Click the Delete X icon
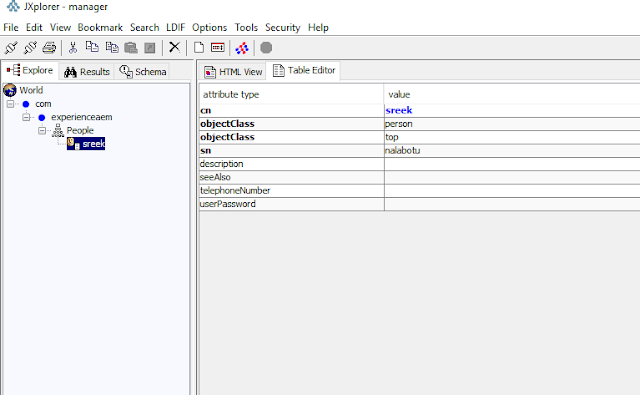This screenshot has width=640, height=395. (x=174, y=47)
